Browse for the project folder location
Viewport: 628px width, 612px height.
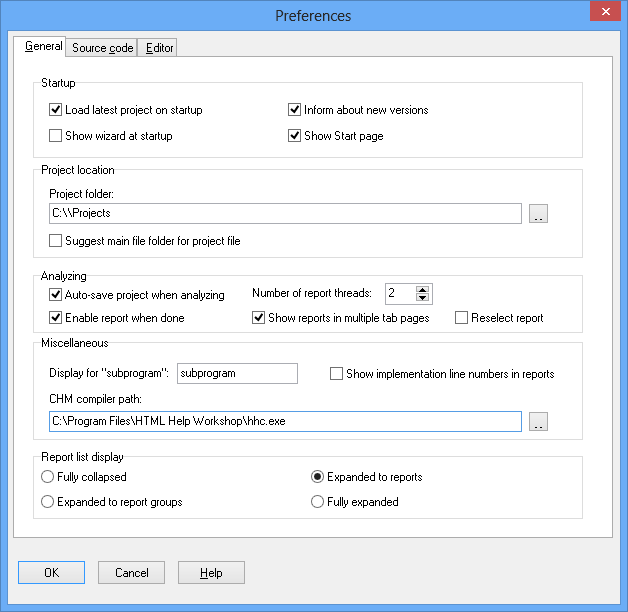tap(538, 213)
